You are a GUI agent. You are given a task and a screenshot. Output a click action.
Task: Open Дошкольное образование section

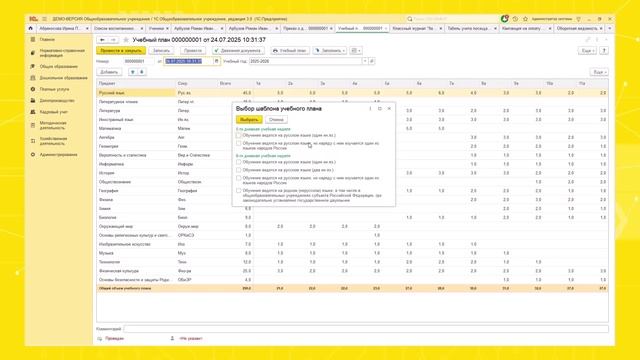[63, 78]
